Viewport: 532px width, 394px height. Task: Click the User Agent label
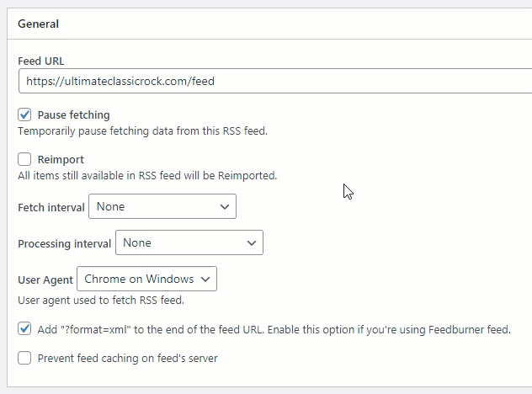pos(45,280)
